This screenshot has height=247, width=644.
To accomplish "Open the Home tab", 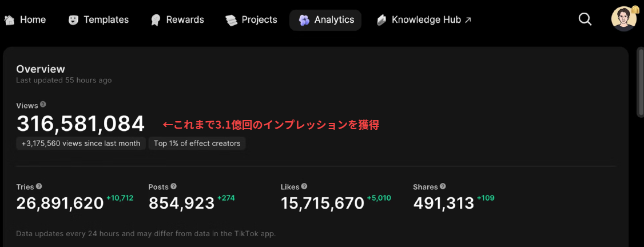I will [25, 19].
